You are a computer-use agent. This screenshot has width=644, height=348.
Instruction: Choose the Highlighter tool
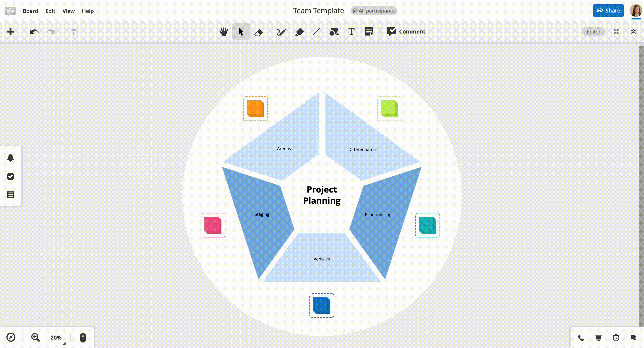point(300,31)
